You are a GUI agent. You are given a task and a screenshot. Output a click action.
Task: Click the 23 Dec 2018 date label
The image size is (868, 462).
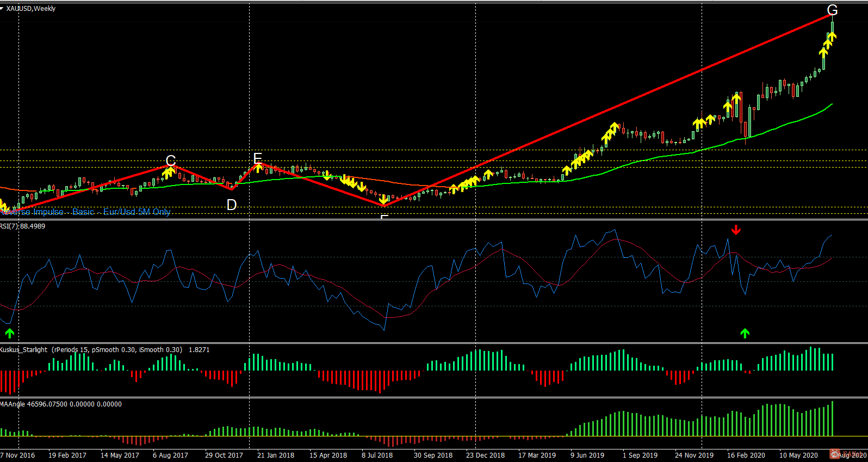click(x=485, y=455)
